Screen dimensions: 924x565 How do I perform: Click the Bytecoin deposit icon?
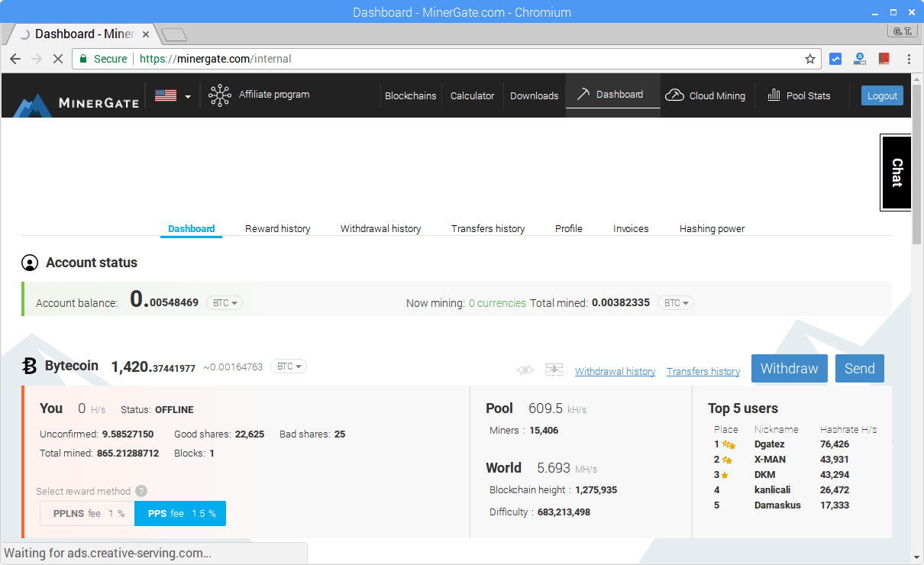coord(554,370)
